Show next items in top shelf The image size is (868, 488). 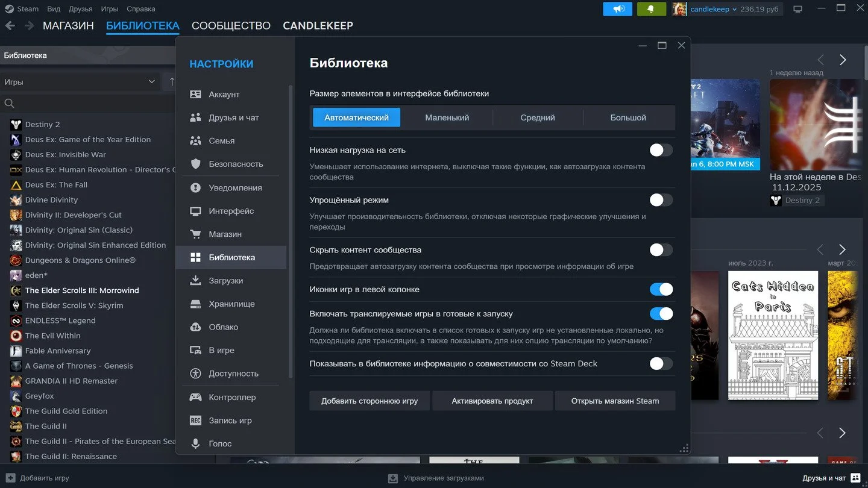[843, 60]
